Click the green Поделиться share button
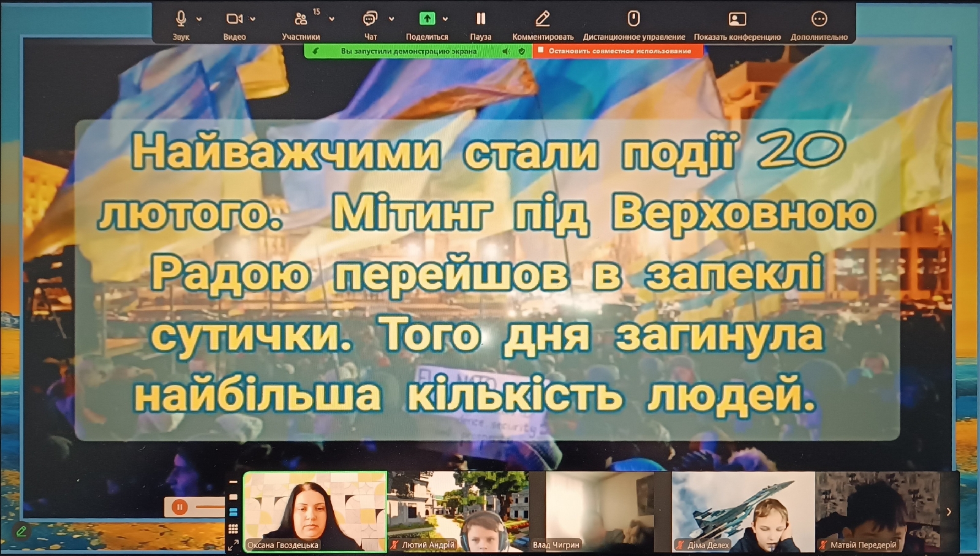The width and height of the screenshot is (980, 556). pos(427,18)
